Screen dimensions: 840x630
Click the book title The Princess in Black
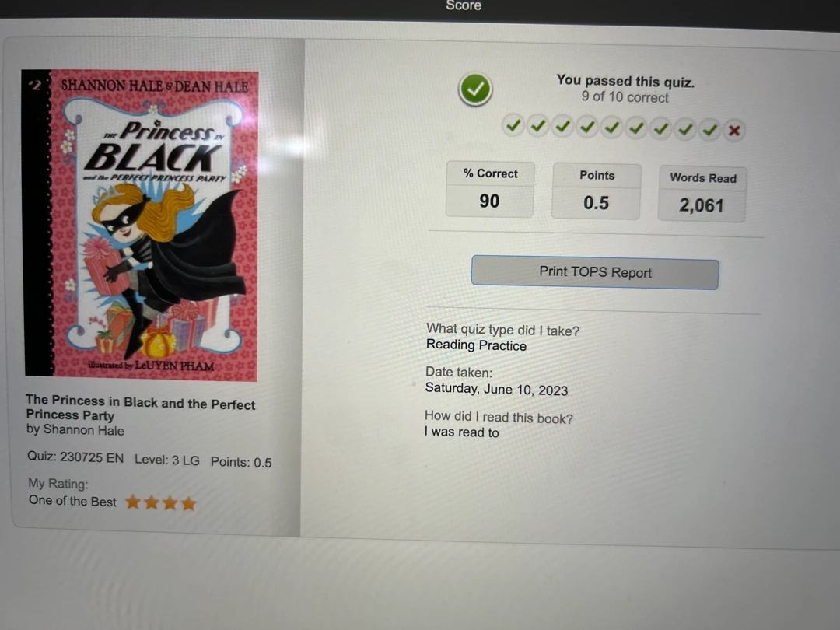(x=140, y=408)
